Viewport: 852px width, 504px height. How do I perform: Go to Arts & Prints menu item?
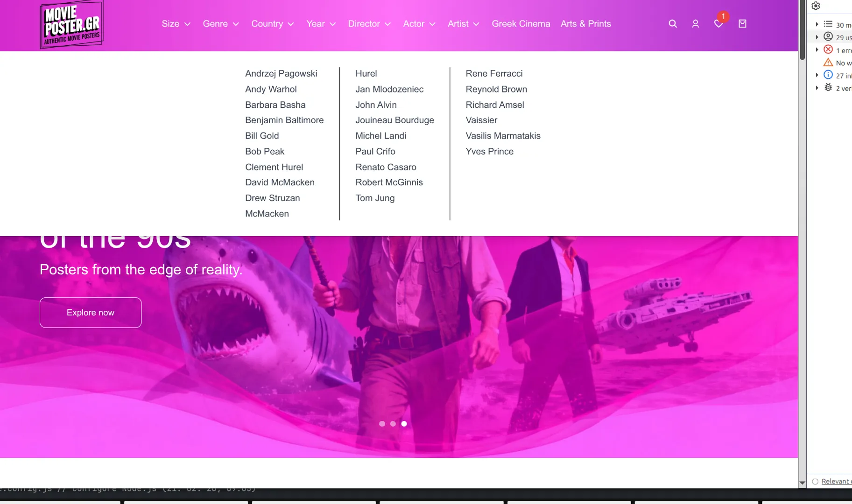[x=585, y=24]
